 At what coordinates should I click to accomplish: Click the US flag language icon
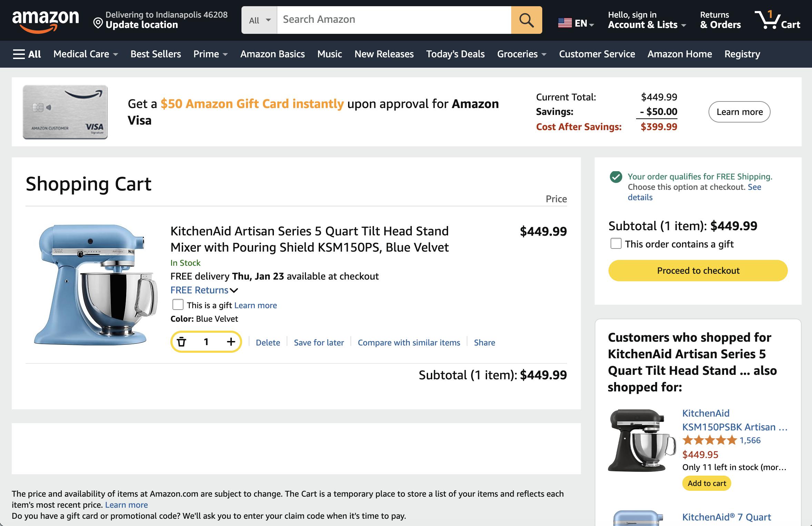point(565,23)
